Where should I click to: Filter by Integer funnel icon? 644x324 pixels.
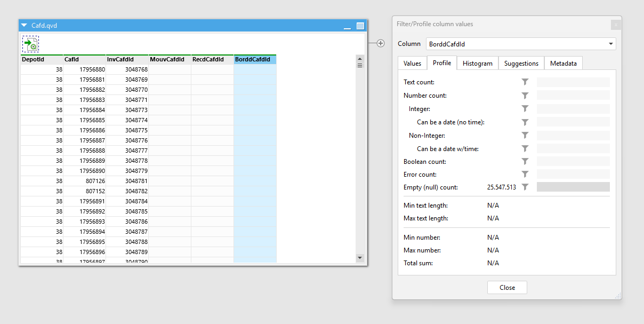point(525,109)
